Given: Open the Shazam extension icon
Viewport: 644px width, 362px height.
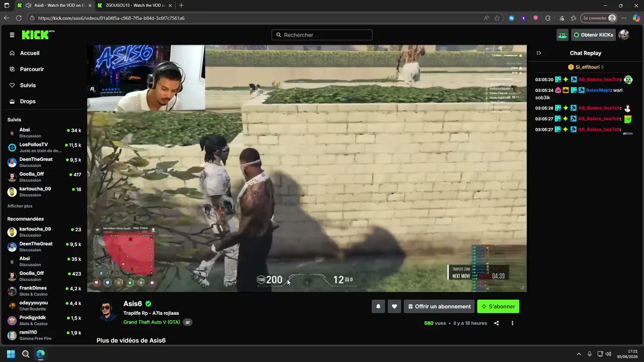Looking at the screenshot, I should click(512, 18).
